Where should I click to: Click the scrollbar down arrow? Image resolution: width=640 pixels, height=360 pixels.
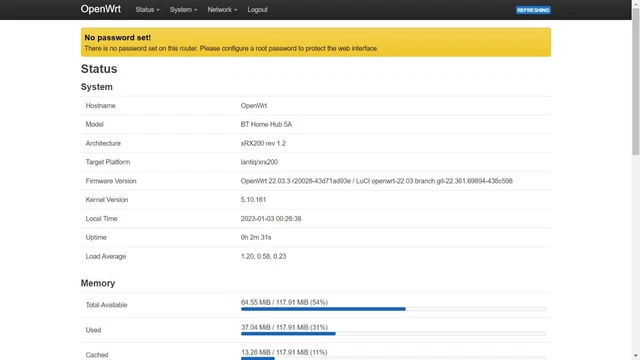pos(636,356)
